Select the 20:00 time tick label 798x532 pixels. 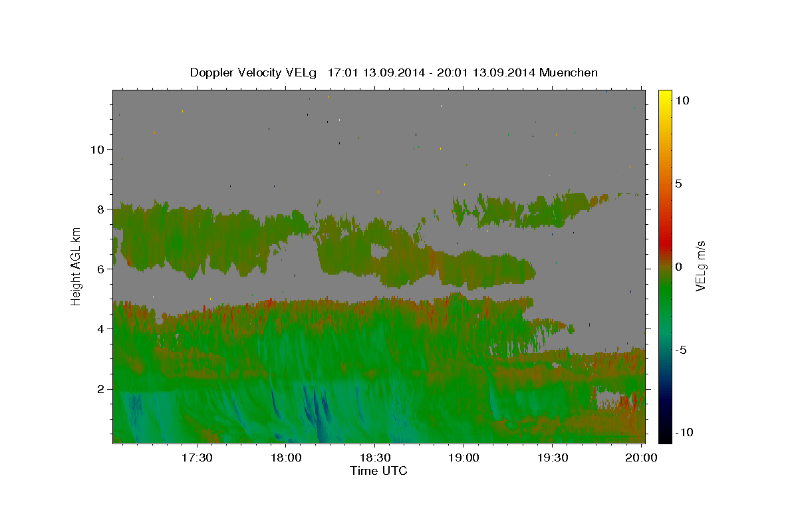642,458
